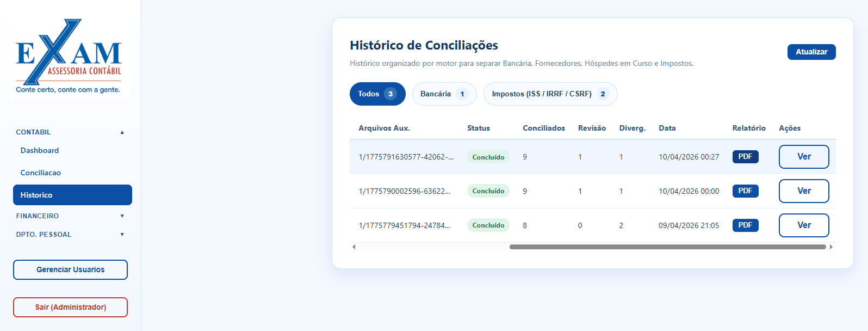Click Concluído badge in the 10/04/2026 00:27 row

pos(488,157)
